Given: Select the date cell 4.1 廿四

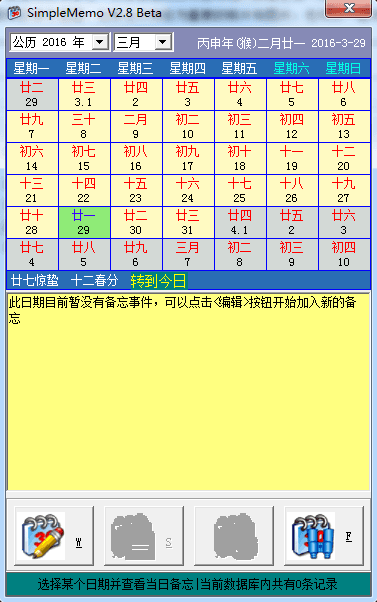Looking at the screenshot, I should [240, 223].
